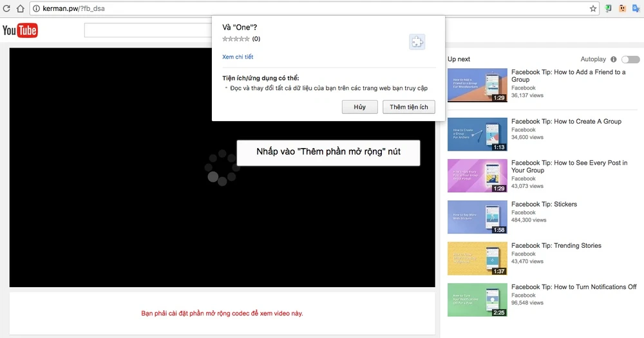Viewport: 644px width, 338px height.
Task: Click Facebook channel under Stickers video
Action: [x=523, y=212]
